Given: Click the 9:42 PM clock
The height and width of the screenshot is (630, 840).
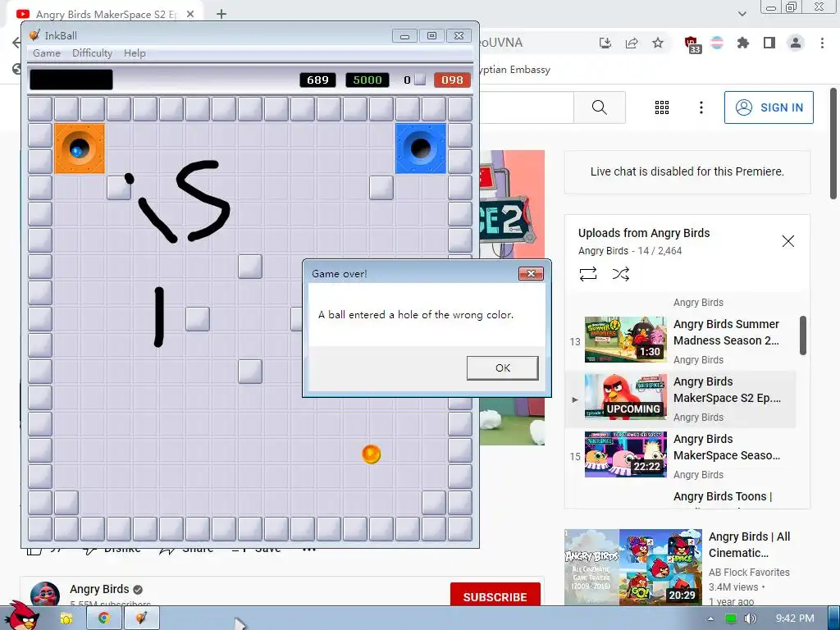Looking at the screenshot, I should tap(795, 619).
